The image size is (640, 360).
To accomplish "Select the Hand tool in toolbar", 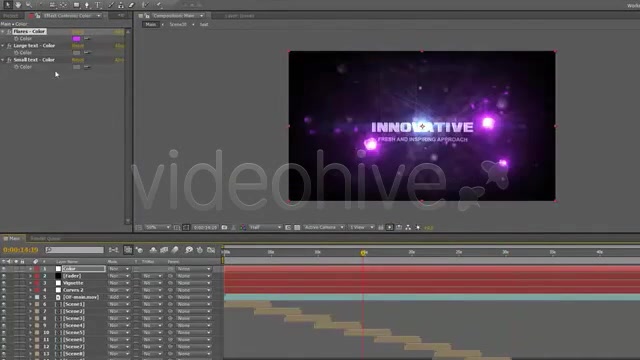I will tap(18, 5).
